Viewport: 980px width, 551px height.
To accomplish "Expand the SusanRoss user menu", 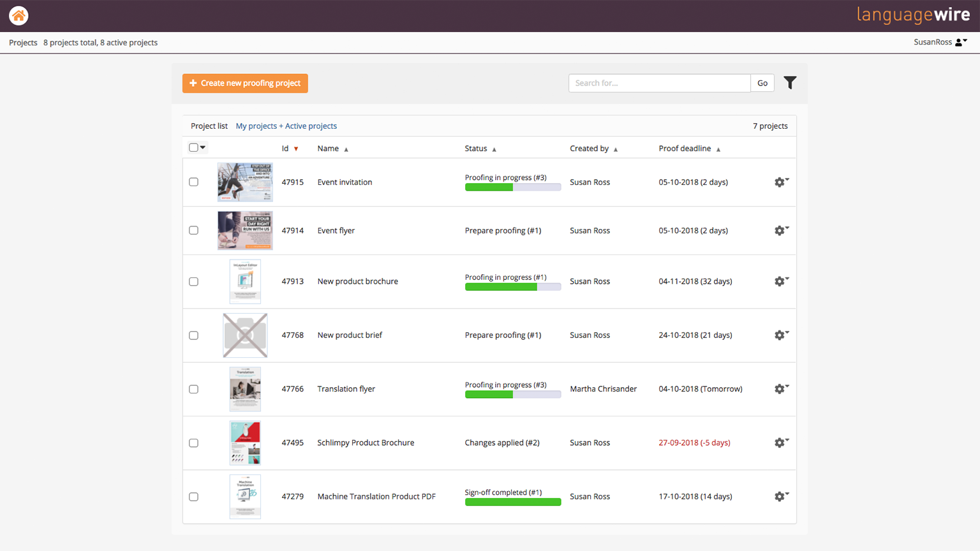I will 940,42.
